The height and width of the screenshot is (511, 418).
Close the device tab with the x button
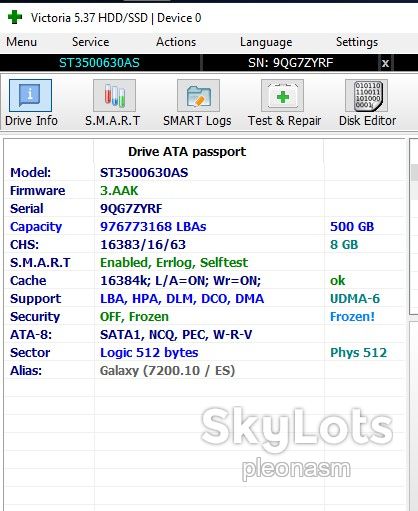(385, 63)
